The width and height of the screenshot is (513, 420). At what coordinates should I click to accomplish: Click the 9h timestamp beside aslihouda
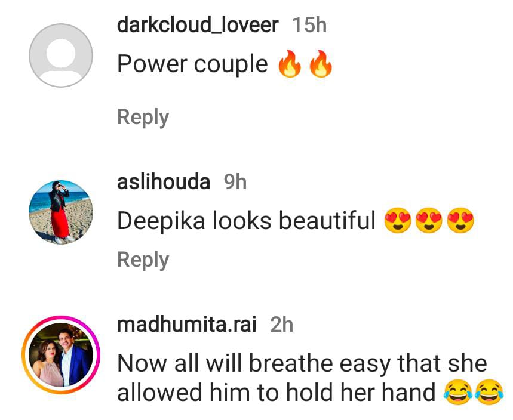coord(235,182)
